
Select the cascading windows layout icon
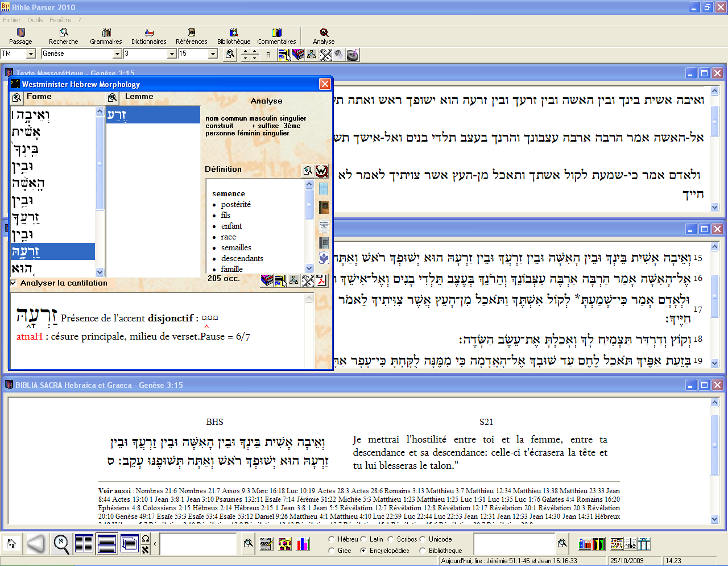tap(130, 544)
